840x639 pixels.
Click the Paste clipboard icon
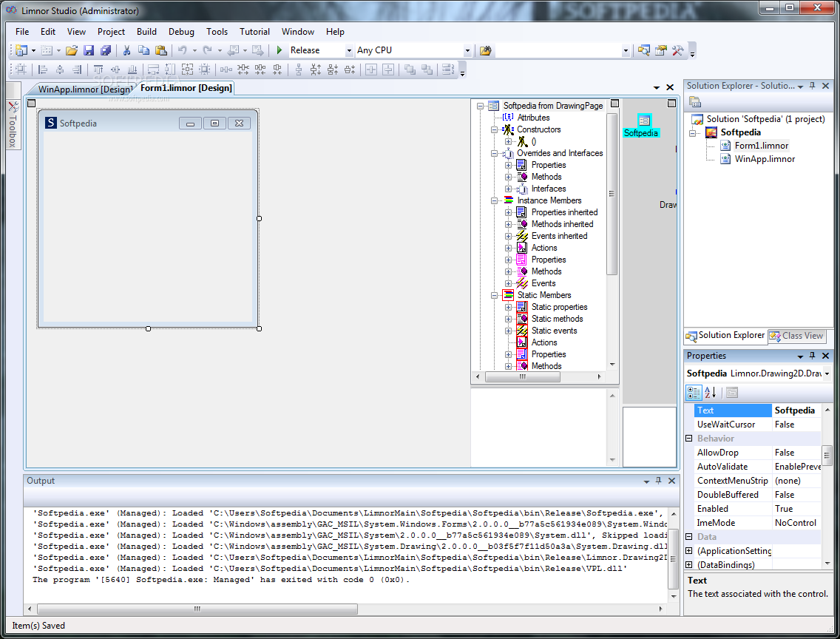coord(160,50)
